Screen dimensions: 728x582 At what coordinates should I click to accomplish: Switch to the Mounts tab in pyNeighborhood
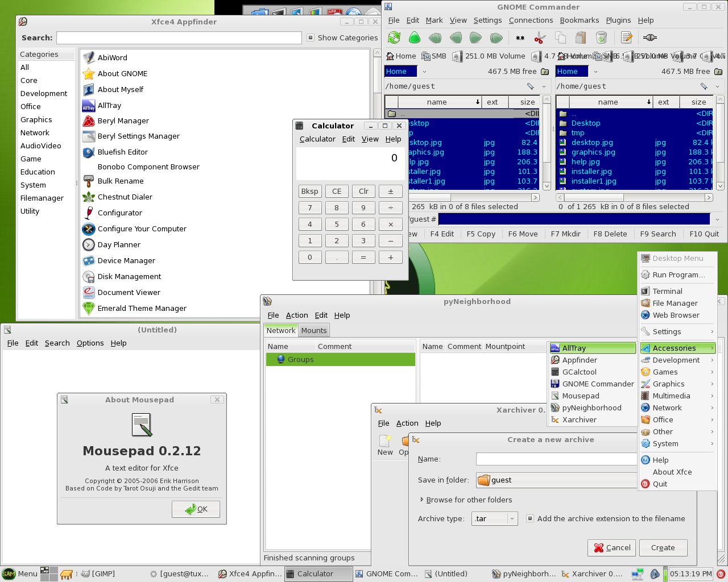pos(314,330)
